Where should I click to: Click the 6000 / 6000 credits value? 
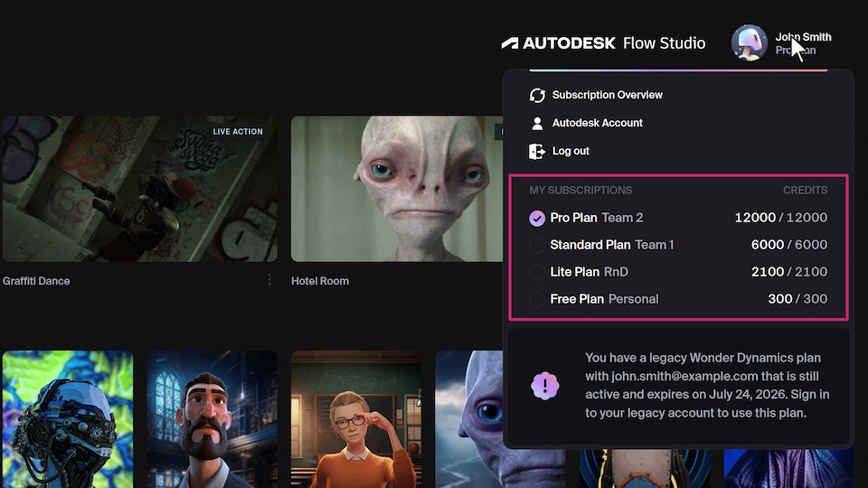[788, 245]
